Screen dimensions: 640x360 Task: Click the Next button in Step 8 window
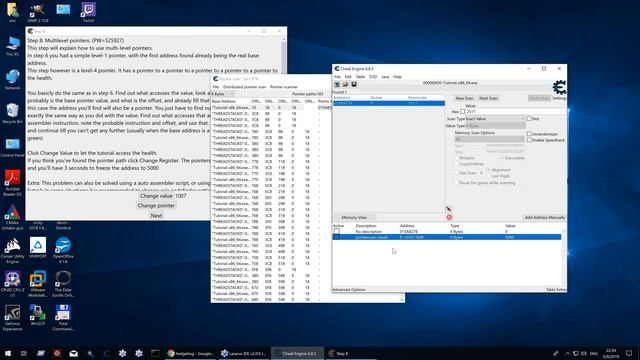tap(156, 216)
